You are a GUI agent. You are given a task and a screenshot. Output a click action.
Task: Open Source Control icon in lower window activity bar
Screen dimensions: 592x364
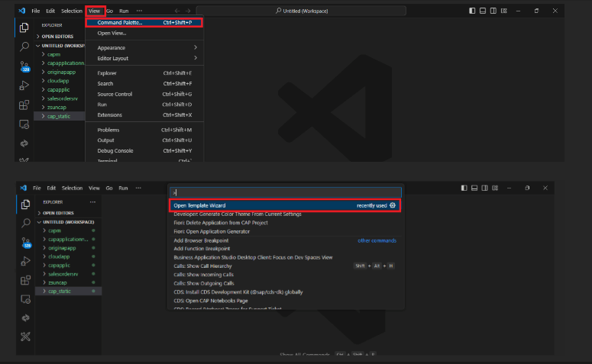point(26,243)
